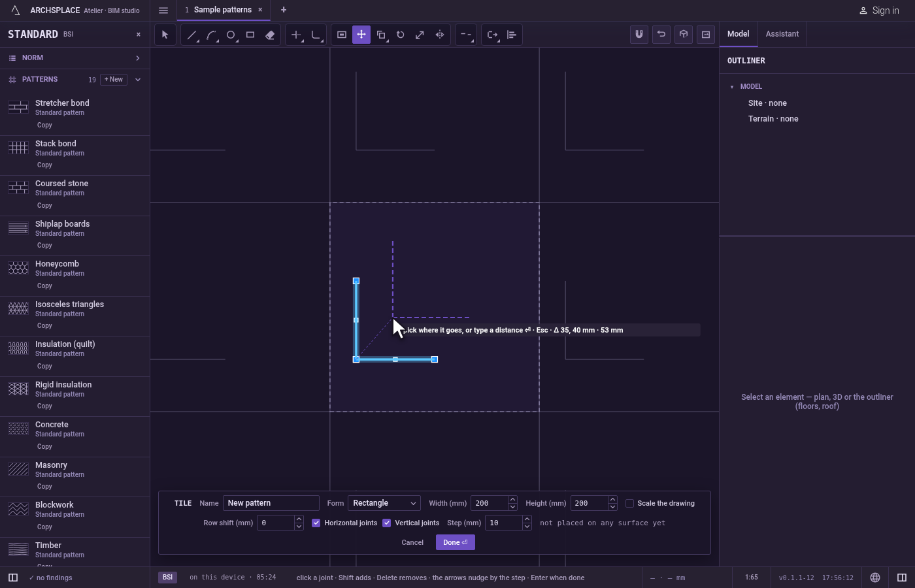Open the dashed line style dropdown
Viewport: 915px width, 588px height.
(x=466, y=35)
